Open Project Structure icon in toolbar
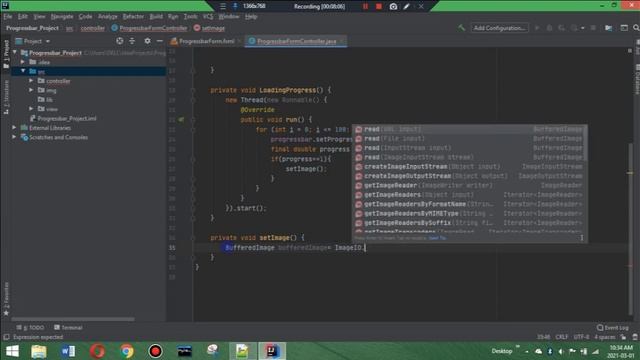The image size is (640, 360). (x=608, y=28)
